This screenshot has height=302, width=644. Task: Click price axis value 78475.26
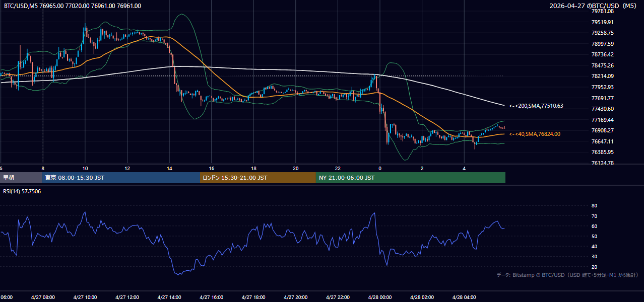click(602, 65)
